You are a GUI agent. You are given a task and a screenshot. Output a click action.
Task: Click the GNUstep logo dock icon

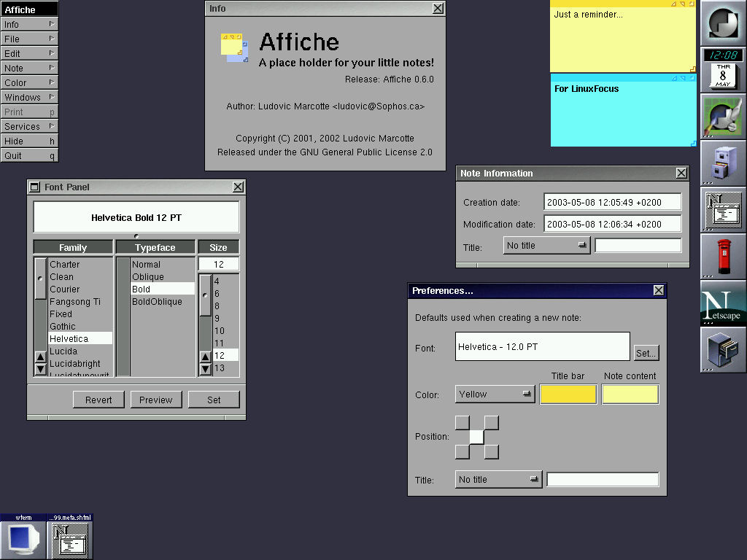click(x=724, y=23)
